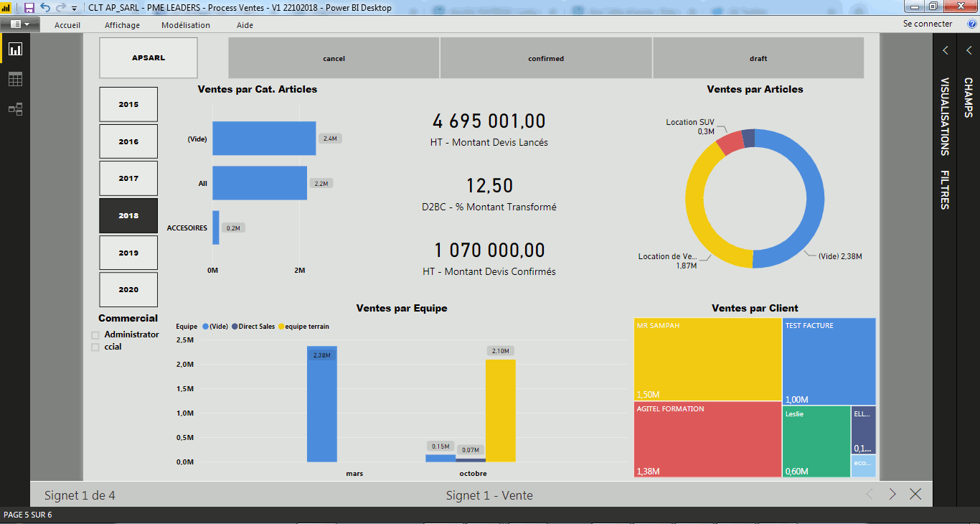980x524 pixels.
Task: Advance to the next bookmark with the right arrow
Action: click(892, 495)
